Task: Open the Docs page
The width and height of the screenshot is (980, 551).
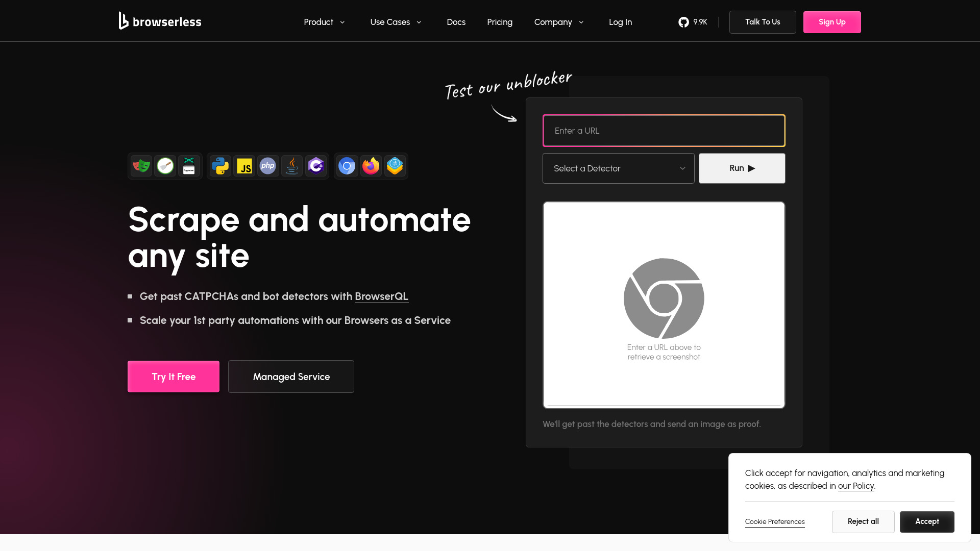Action: tap(456, 22)
